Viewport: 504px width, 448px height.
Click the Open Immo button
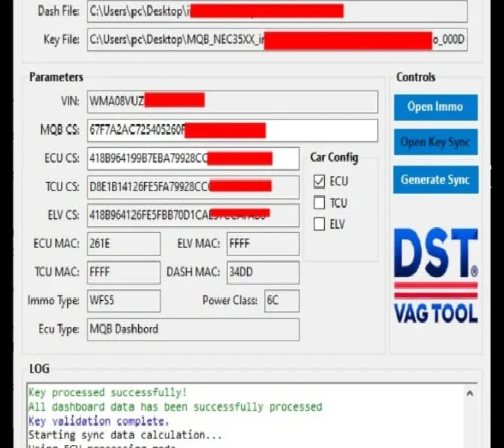click(x=435, y=107)
